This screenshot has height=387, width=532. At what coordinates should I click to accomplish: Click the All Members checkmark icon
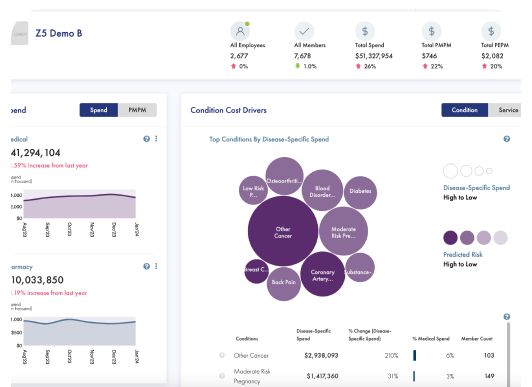[304, 31]
